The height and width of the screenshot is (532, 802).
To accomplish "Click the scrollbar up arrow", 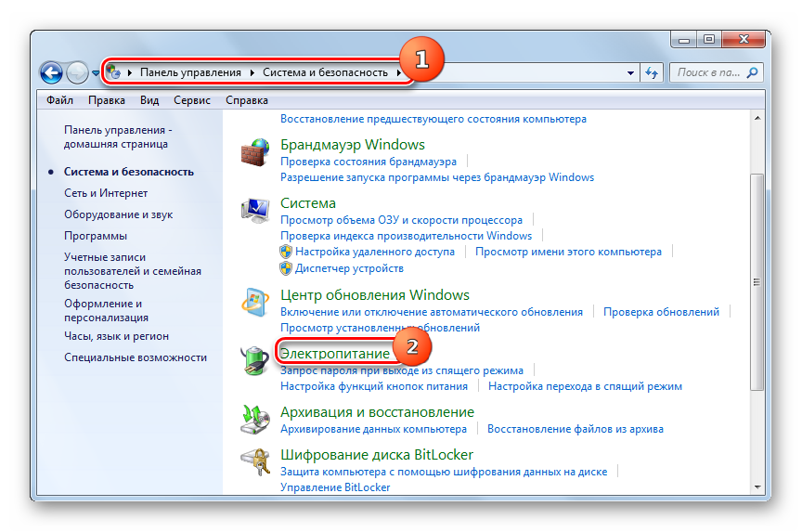I will click(x=757, y=118).
